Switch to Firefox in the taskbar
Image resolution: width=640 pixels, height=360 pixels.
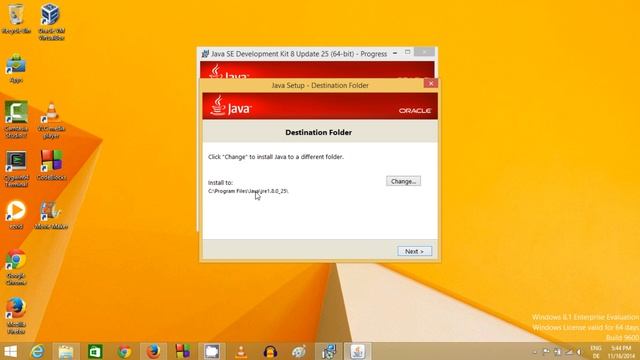[x=153, y=351]
